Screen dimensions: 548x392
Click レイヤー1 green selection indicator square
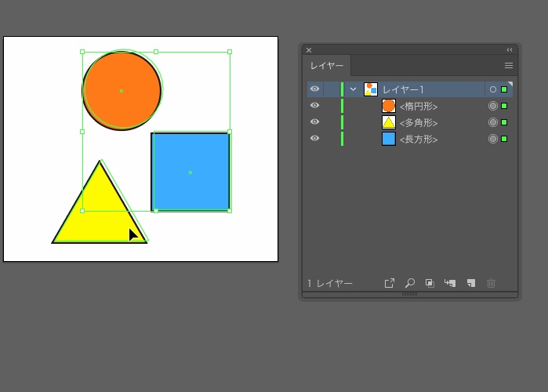point(504,89)
